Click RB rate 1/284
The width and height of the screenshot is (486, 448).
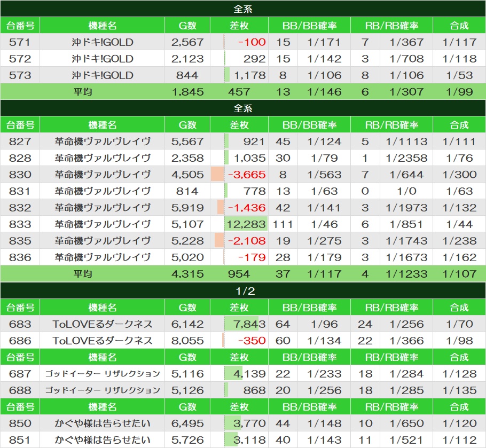coord(406,374)
